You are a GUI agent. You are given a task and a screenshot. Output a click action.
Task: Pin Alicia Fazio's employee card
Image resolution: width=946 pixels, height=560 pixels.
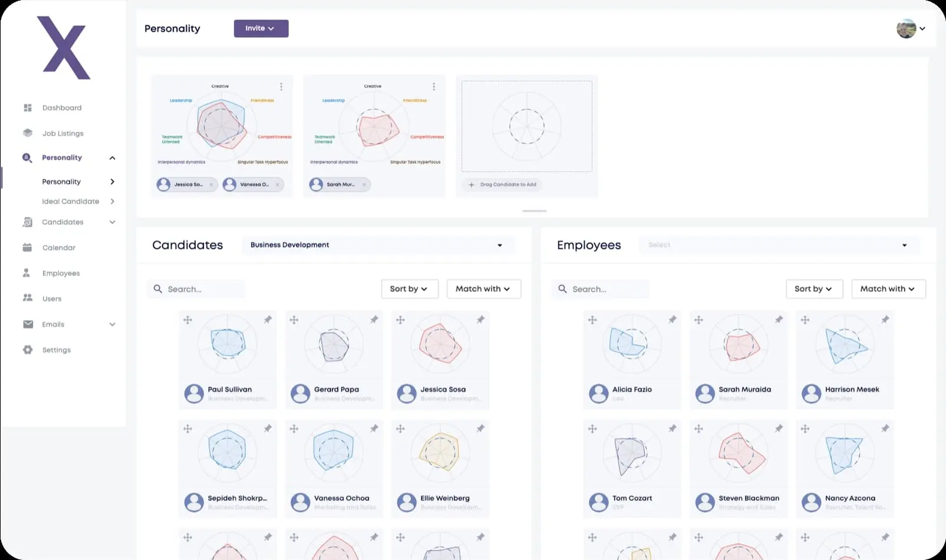tap(672, 319)
